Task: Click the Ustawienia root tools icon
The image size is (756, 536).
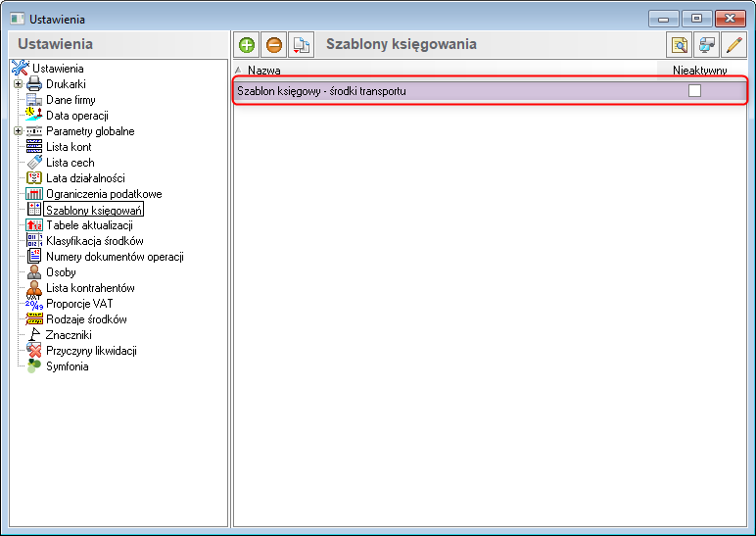Action: point(21,68)
